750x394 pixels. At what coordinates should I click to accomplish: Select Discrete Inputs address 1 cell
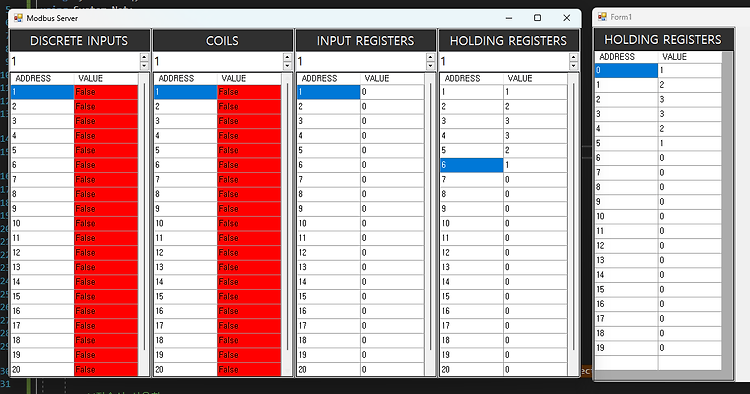[x=42, y=92]
